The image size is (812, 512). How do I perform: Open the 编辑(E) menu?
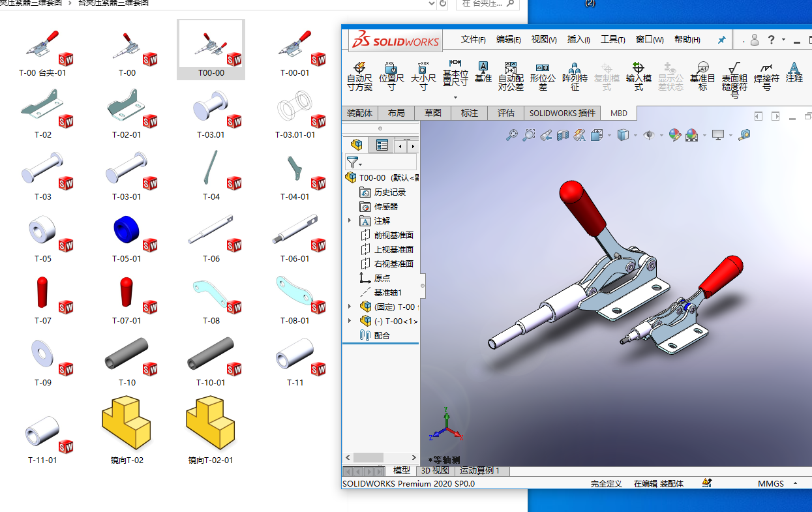[509, 39]
